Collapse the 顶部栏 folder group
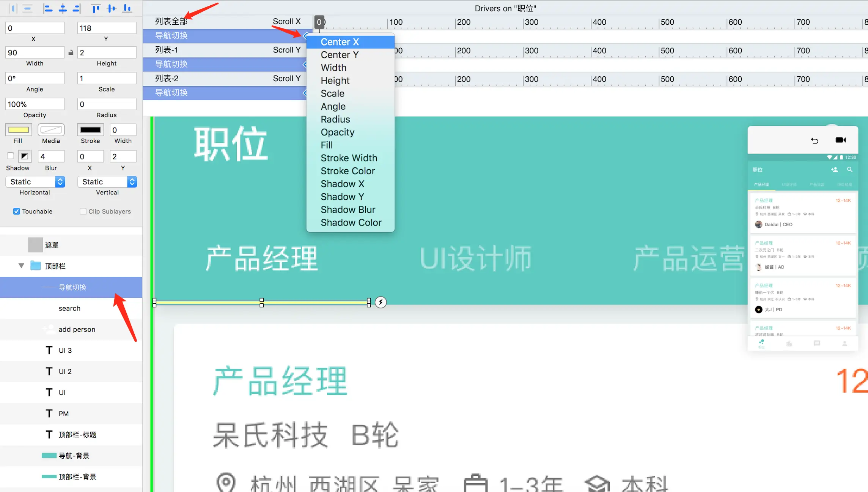Screen dimensions: 868x492 tap(22, 266)
